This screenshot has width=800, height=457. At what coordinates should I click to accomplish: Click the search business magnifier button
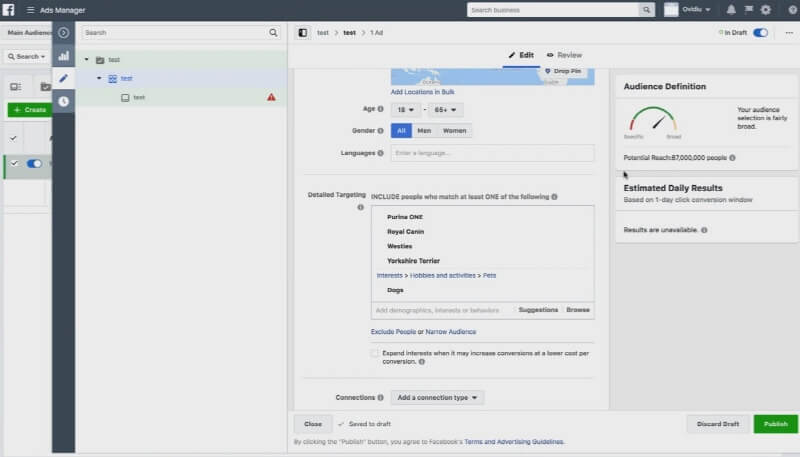pos(646,10)
